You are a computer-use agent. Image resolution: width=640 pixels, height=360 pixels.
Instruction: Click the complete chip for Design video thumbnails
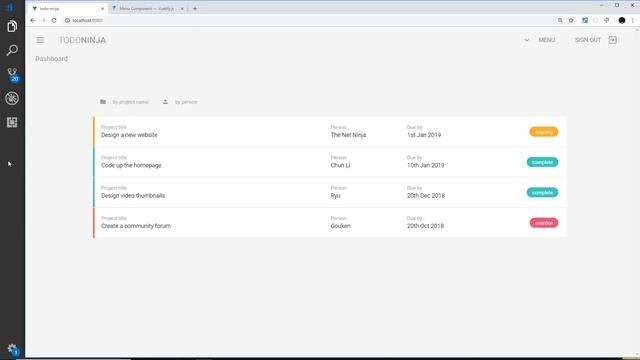click(542, 192)
